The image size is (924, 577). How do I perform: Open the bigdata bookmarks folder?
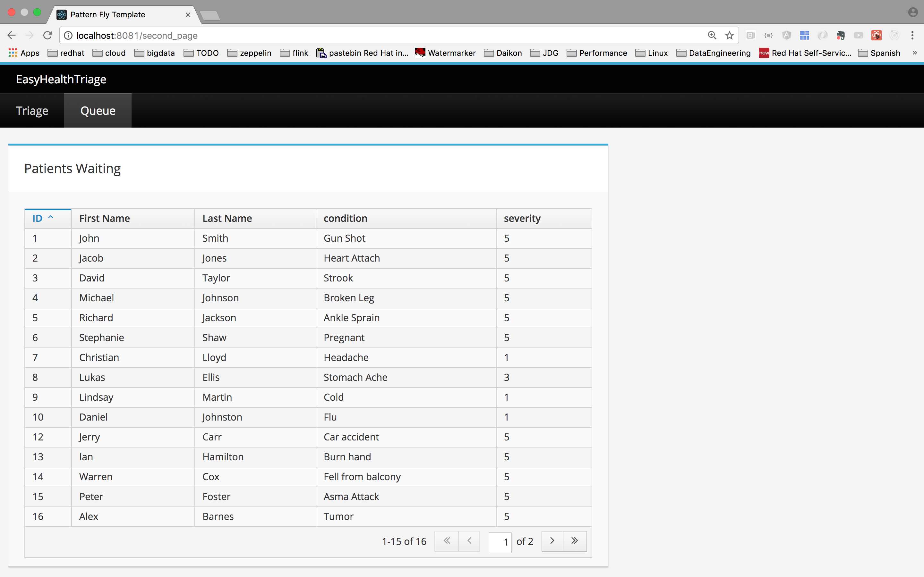(155, 53)
